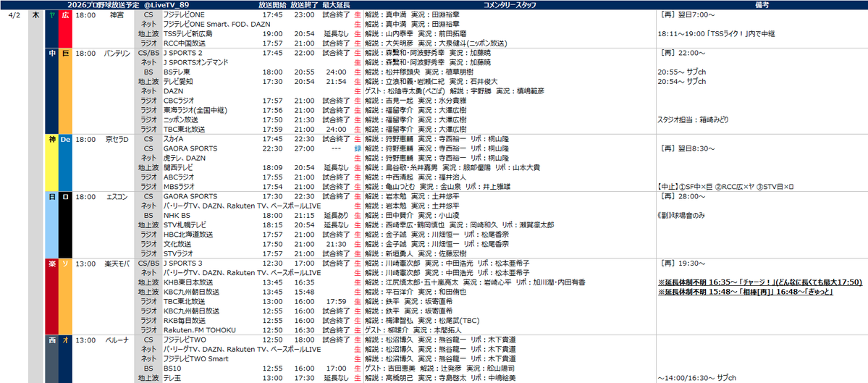
Task: Click the venue cell "バンテリン"
Action: [x=118, y=53]
